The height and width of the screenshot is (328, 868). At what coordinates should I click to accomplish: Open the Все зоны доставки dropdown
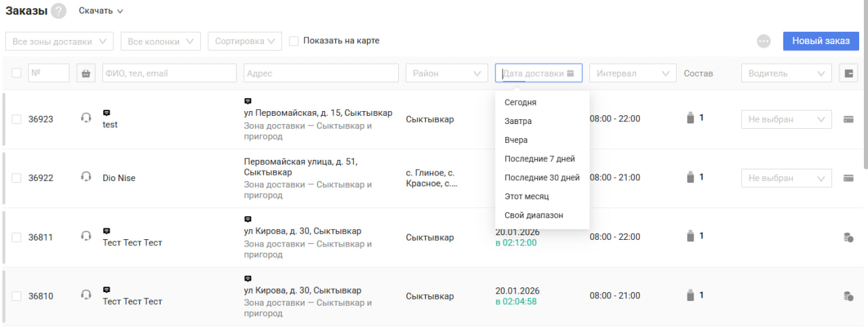59,41
